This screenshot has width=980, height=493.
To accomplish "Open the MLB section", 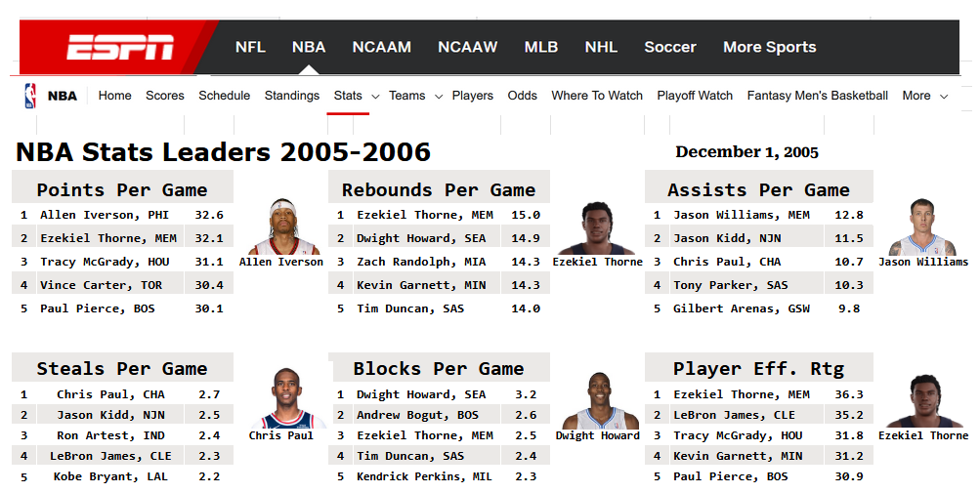I will pyautogui.click(x=540, y=47).
